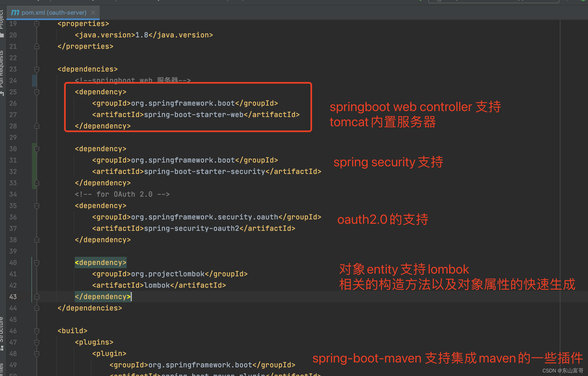
Task: Click the closing </properties> tag
Action: (86, 47)
